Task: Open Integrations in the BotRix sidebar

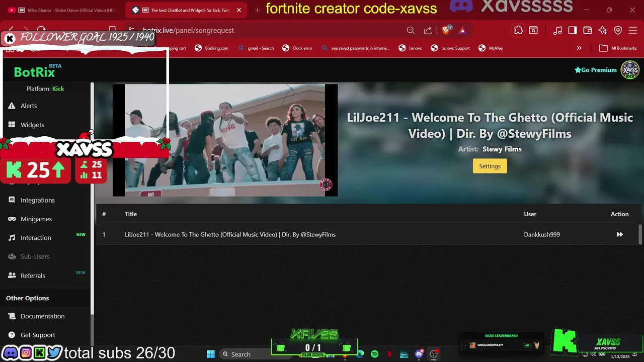Action: (38, 200)
